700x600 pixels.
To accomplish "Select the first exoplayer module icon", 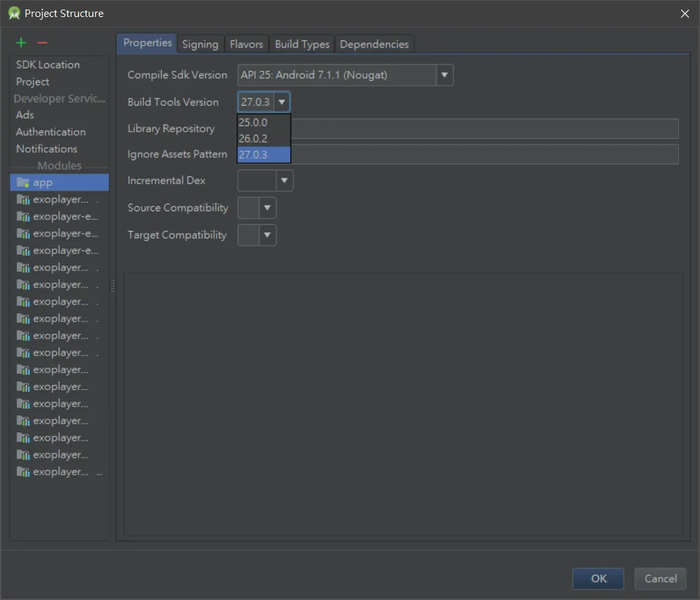I will (22, 200).
